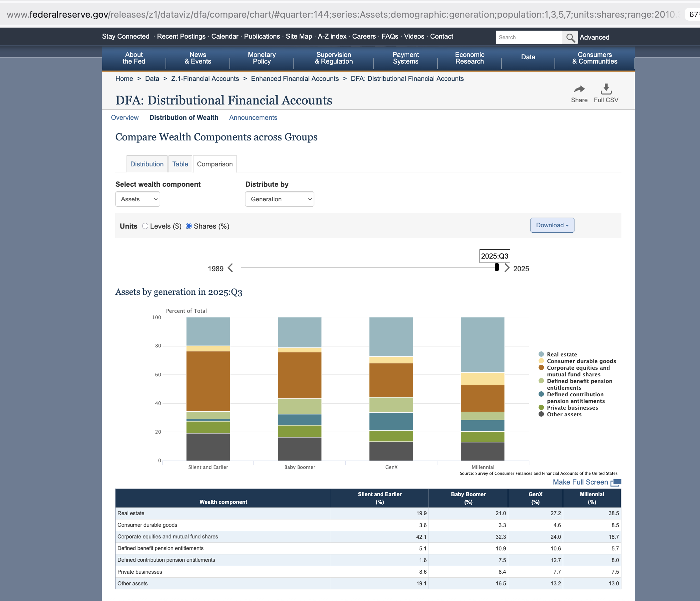Image resolution: width=700 pixels, height=601 pixels.
Task: Toggle the Other assets legend marker
Action: [541, 414]
